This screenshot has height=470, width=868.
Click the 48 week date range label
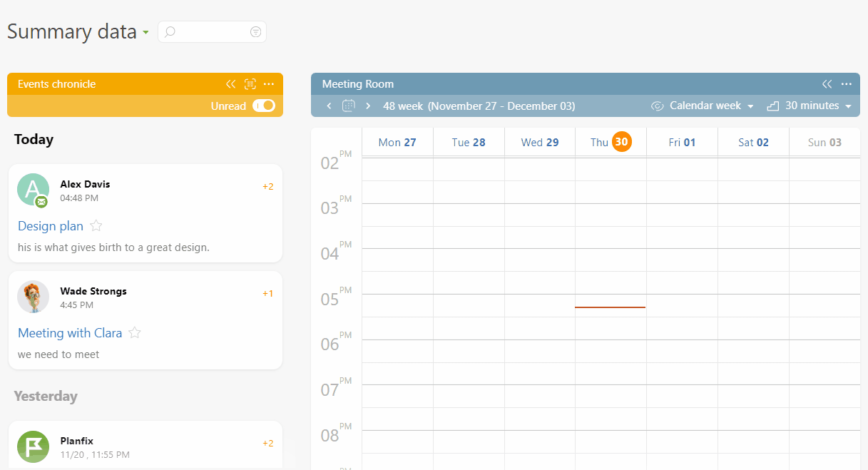[479, 106]
